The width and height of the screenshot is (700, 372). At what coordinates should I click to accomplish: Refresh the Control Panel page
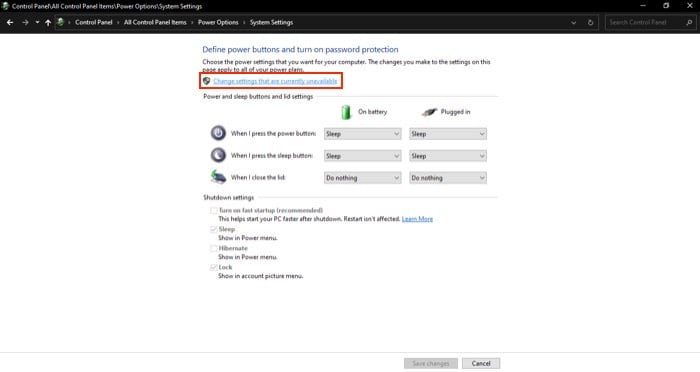coord(591,22)
